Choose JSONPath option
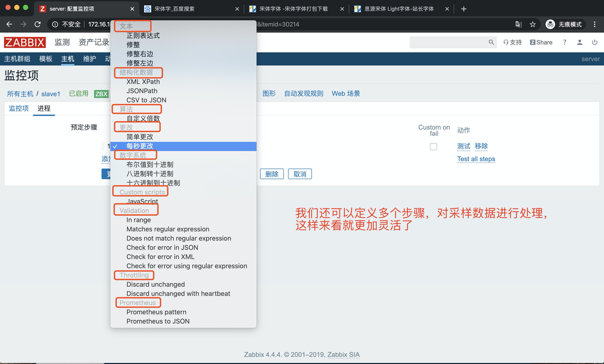 click(142, 91)
